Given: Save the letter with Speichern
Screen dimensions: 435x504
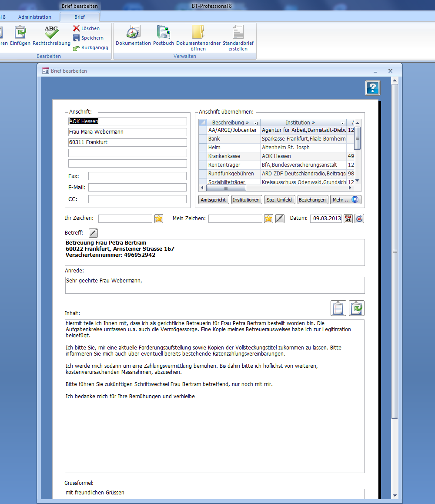Looking at the screenshot, I should 88,38.
